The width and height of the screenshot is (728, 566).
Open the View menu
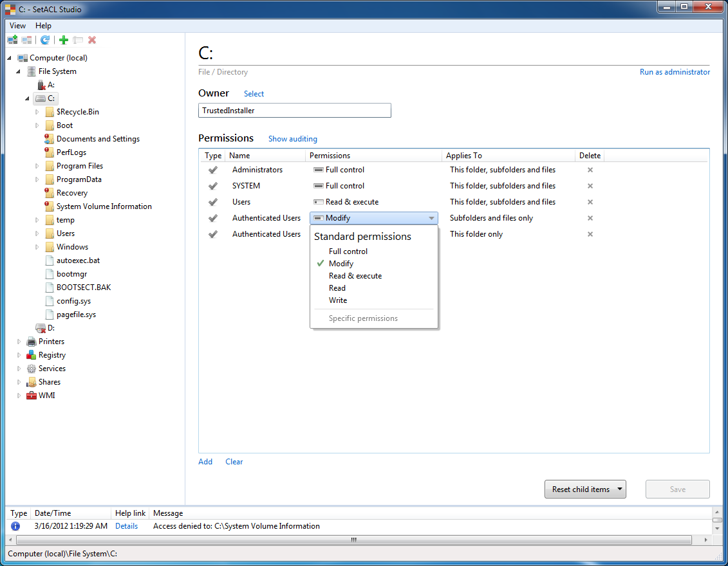(18, 26)
